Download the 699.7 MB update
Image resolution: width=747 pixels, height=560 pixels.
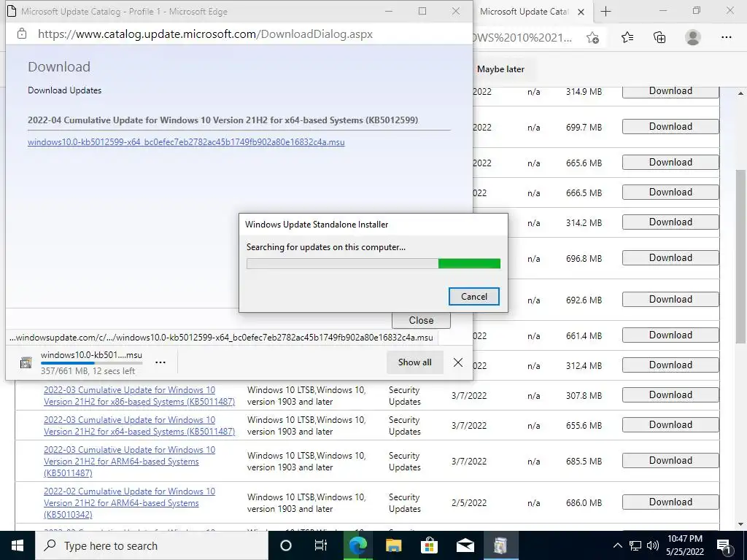(670, 127)
